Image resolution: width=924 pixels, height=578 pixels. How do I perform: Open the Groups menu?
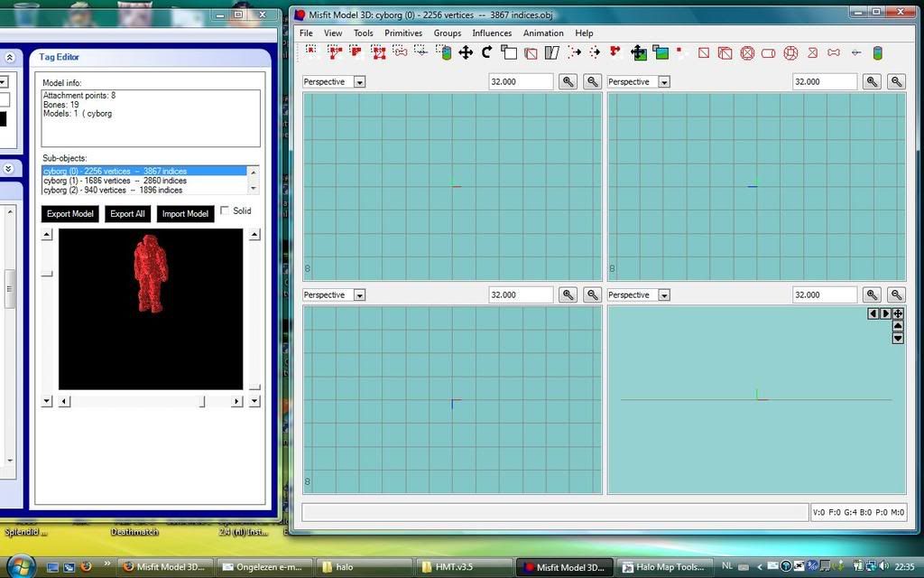point(448,33)
